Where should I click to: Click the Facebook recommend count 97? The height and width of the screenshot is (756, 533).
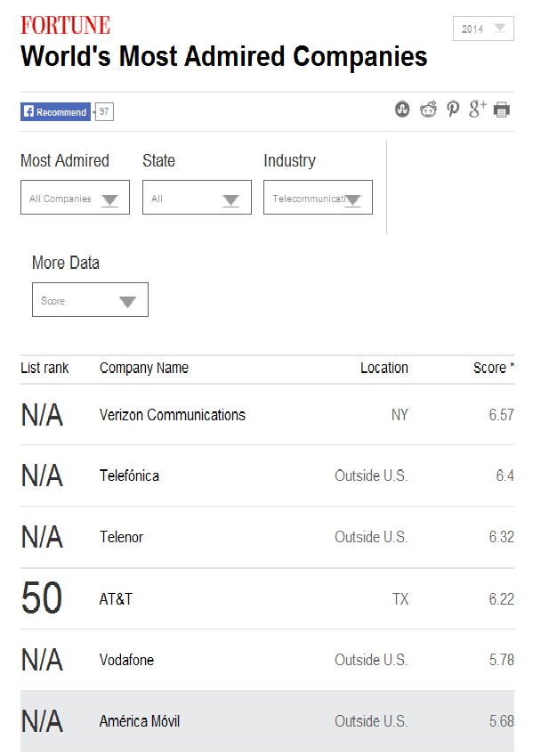(104, 112)
